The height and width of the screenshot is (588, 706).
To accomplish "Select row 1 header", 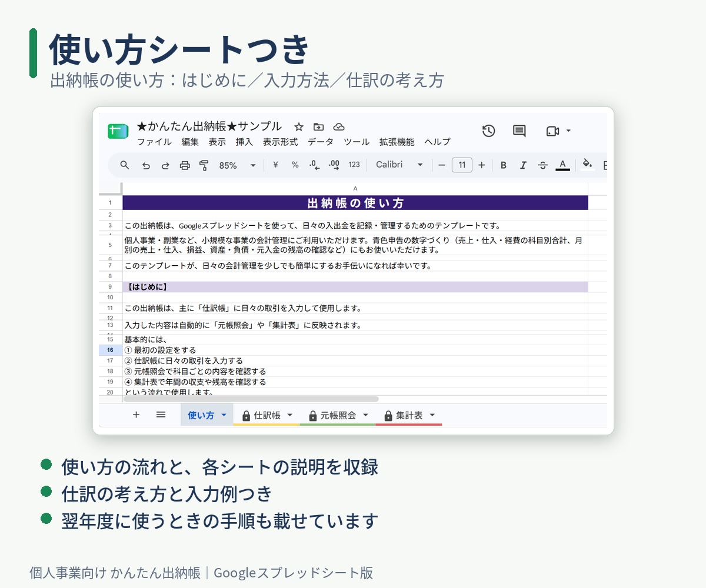I will [x=110, y=203].
